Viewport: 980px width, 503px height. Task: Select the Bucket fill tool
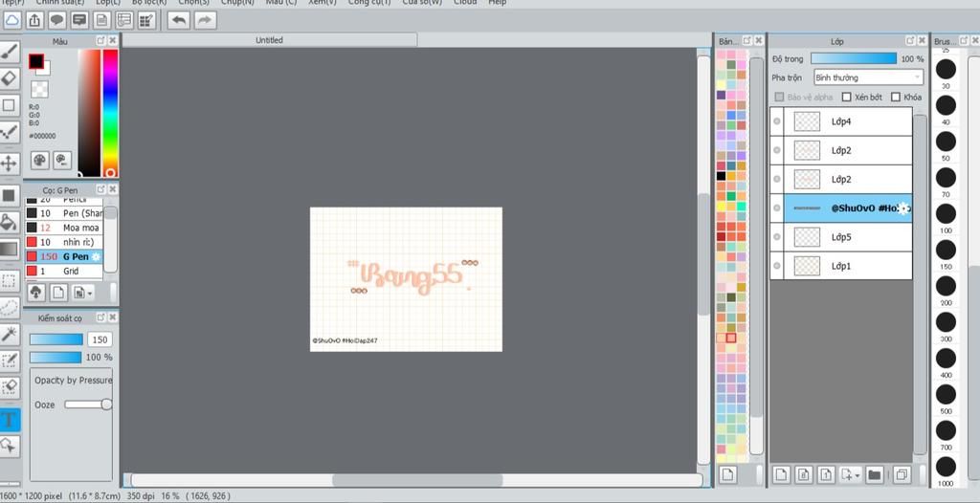click(10, 223)
